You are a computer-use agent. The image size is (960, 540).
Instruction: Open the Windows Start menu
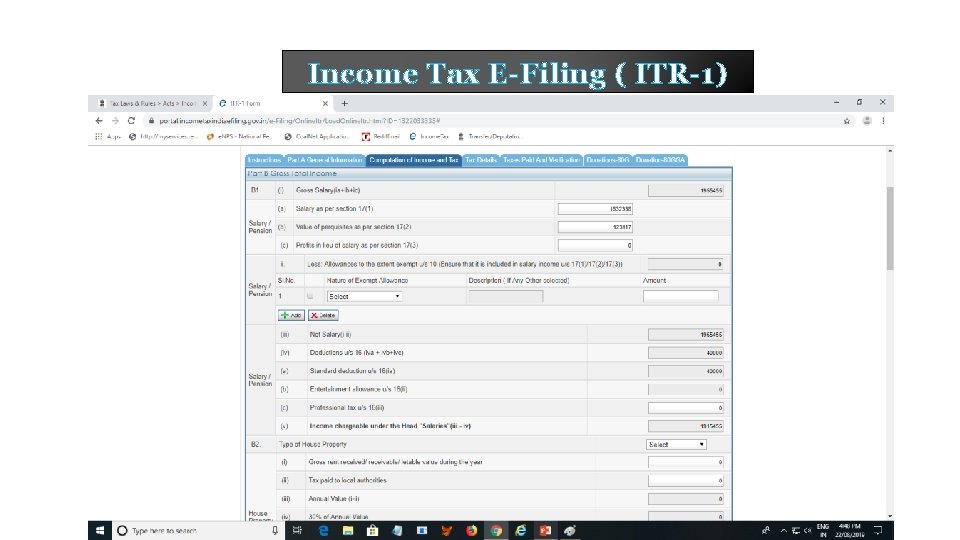[x=100, y=531]
